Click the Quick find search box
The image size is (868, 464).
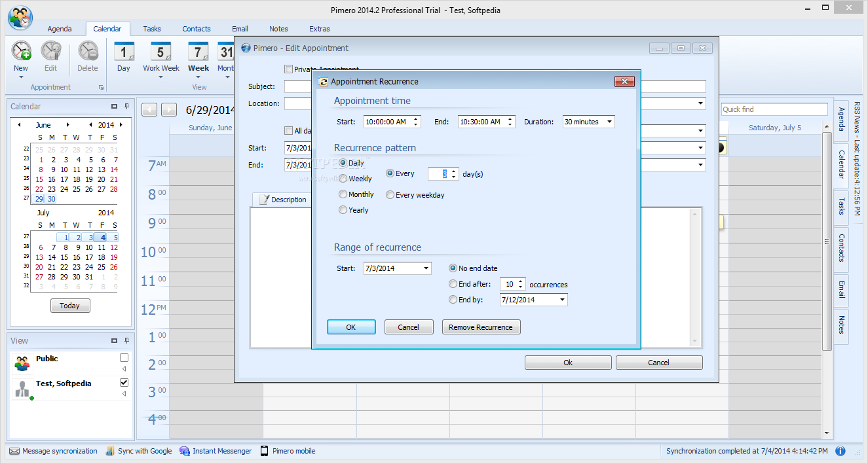(x=775, y=109)
